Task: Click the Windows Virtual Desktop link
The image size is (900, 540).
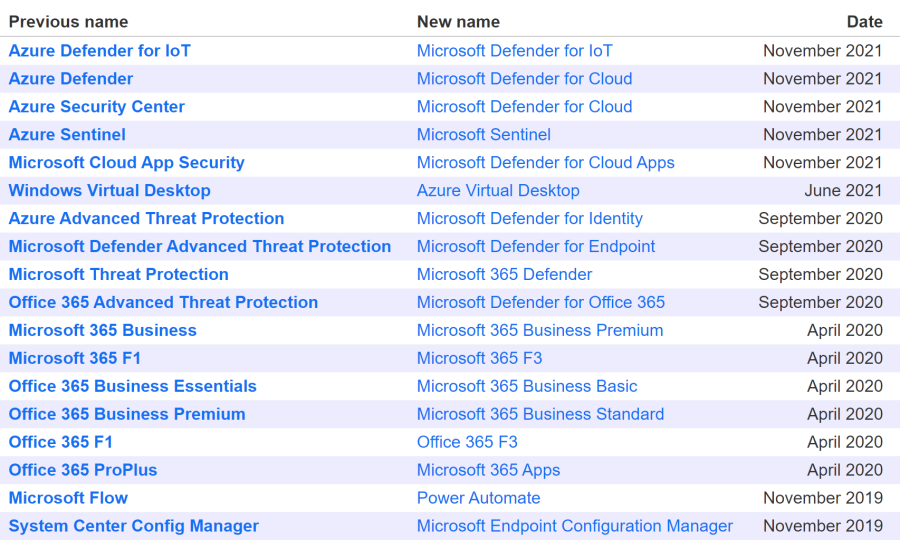Action: (110, 191)
